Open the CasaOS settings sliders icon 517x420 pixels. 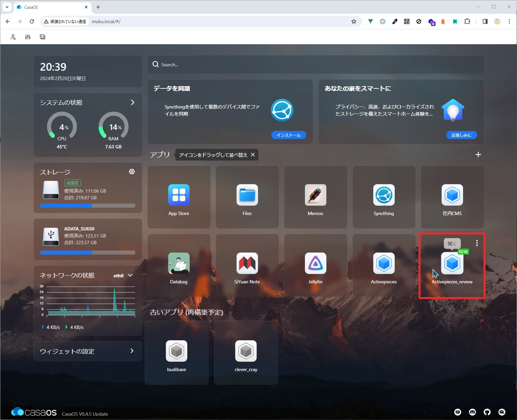pyautogui.click(x=28, y=37)
